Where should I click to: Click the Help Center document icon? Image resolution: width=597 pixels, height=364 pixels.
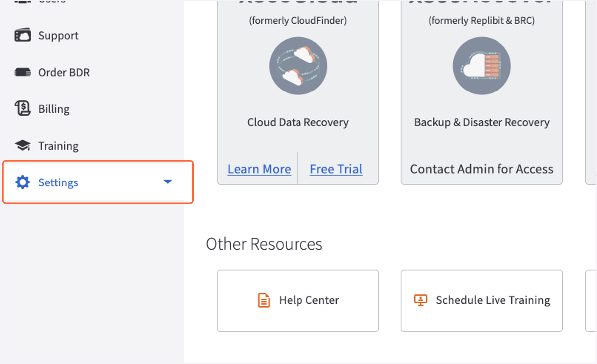(264, 300)
